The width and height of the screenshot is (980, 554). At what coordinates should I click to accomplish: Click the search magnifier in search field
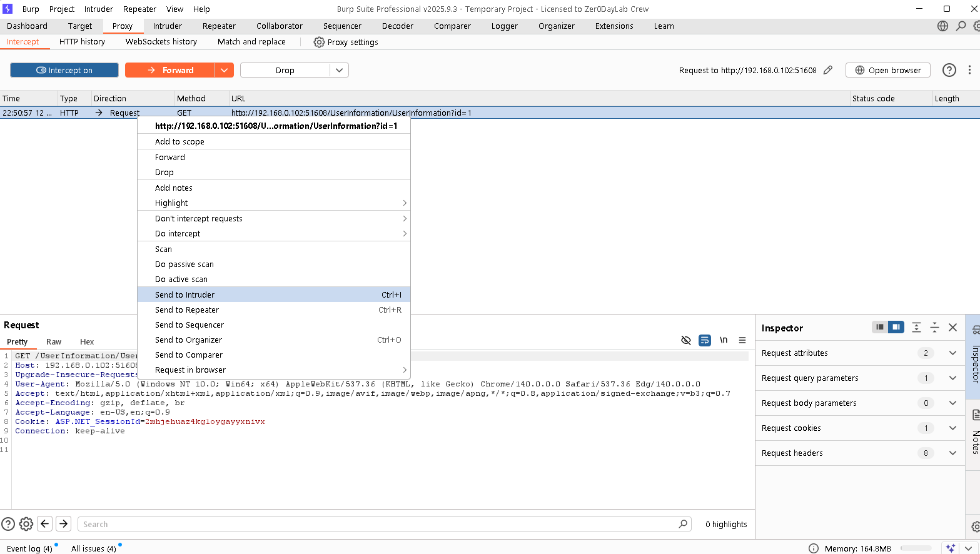click(x=683, y=524)
